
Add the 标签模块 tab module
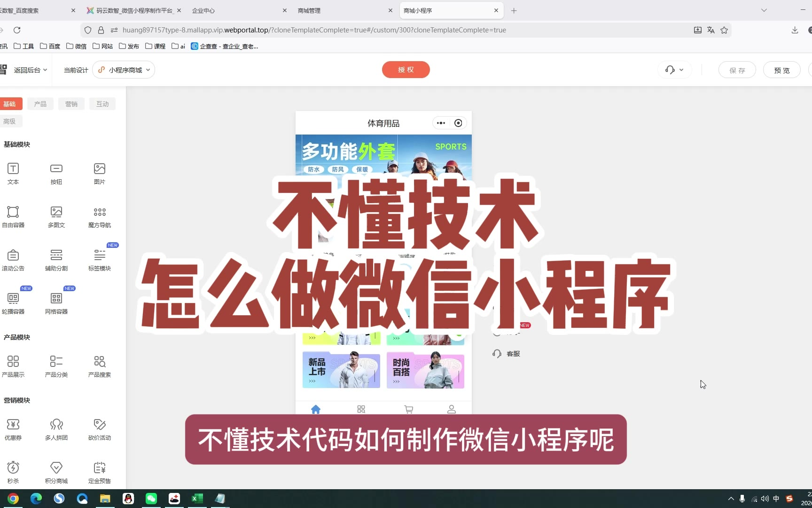pyautogui.click(x=100, y=260)
